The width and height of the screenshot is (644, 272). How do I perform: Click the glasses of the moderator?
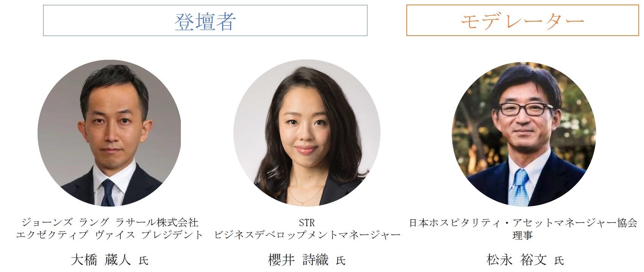(526, 109)
